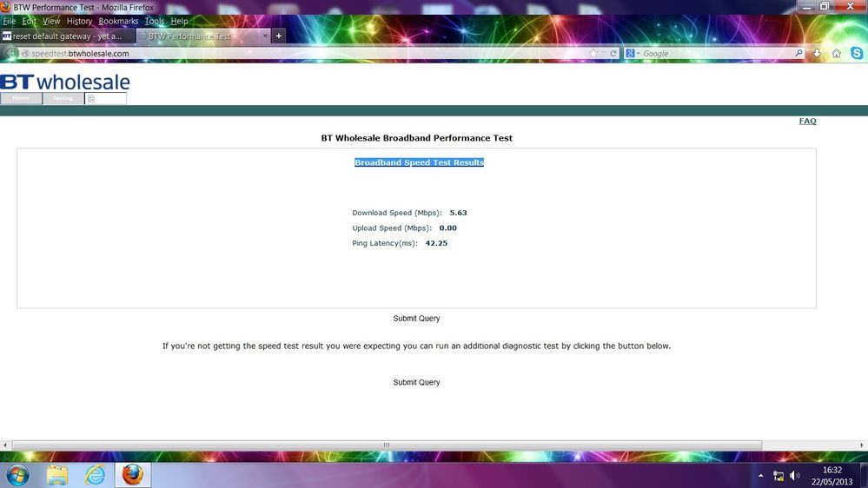Close the Firefox window

851,6
